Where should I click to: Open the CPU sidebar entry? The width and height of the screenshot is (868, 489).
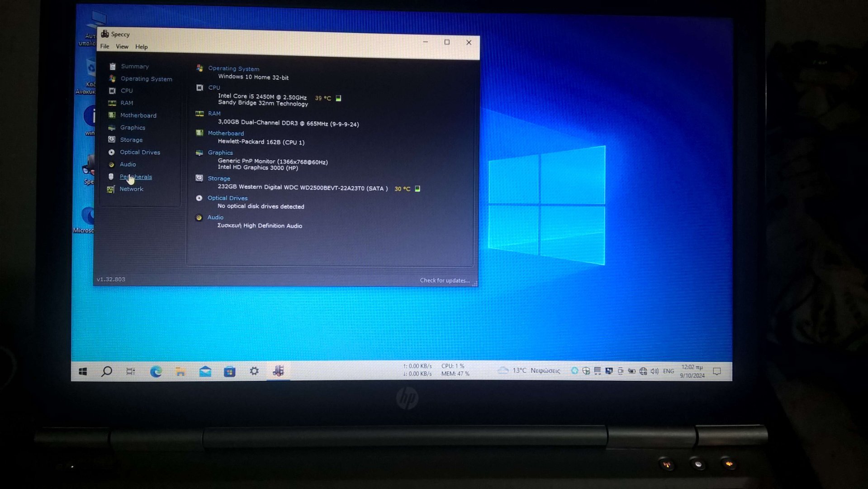pyautogui.click(x=127, y=91)
